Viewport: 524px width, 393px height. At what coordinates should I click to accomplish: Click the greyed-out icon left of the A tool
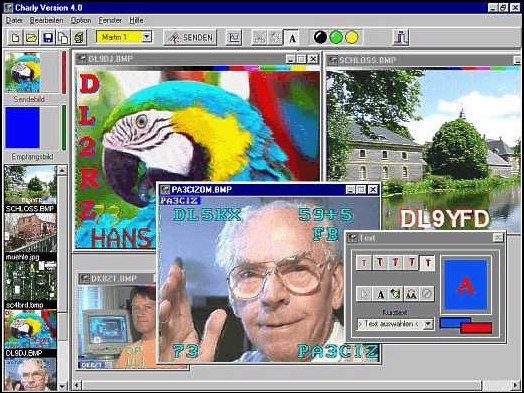pos(275,37)
